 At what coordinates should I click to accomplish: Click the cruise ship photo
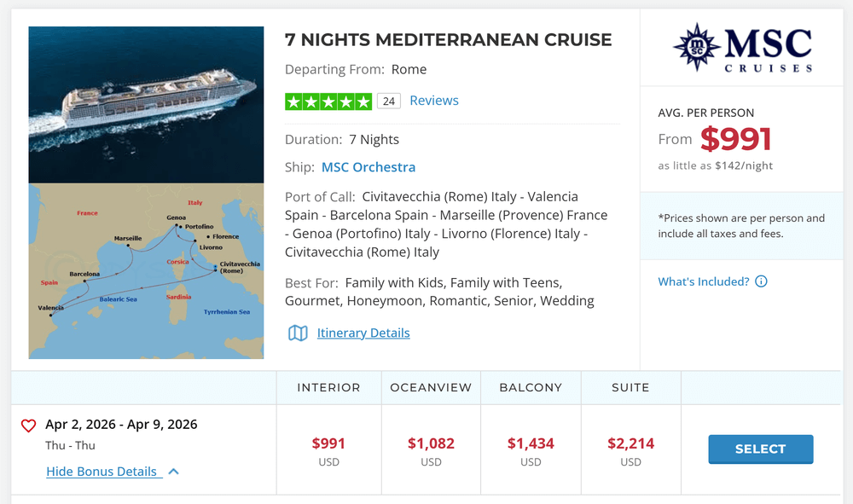[x=147, y=104]
